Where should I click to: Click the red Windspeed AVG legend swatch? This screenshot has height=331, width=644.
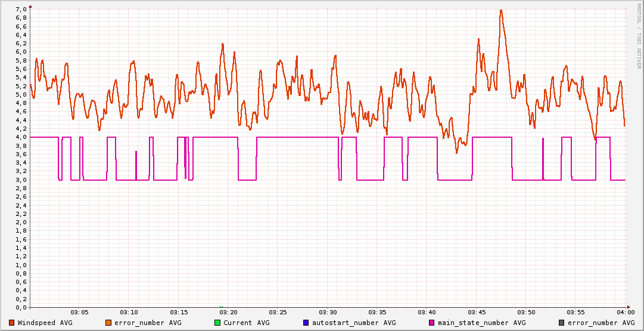coord(12,323)
